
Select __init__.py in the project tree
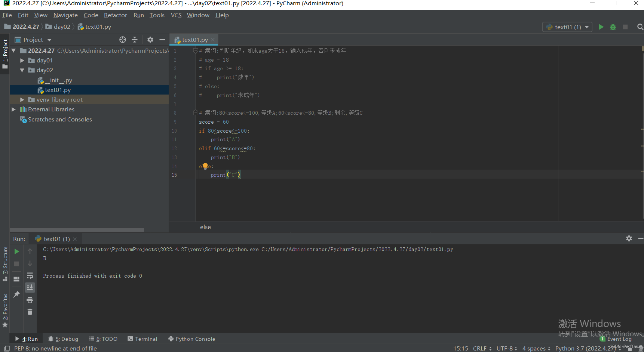[55, 80]
